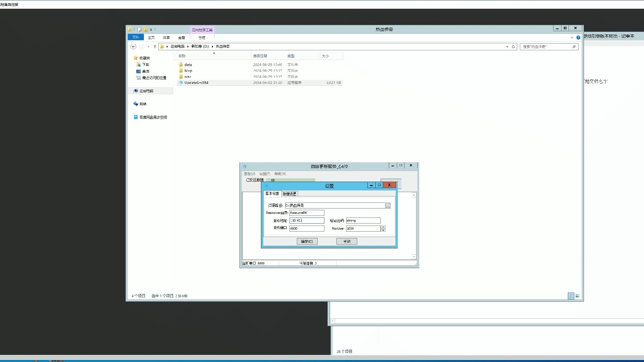Click the 确定(C) button
Image resolution: width=644 pixels, height=362 pixels.
coord(307,241)
